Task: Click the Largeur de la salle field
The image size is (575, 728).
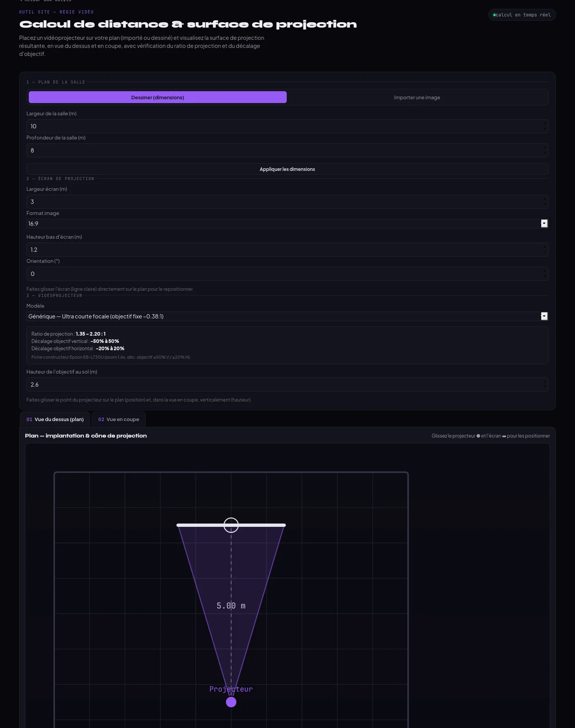Action: (287, 126)
